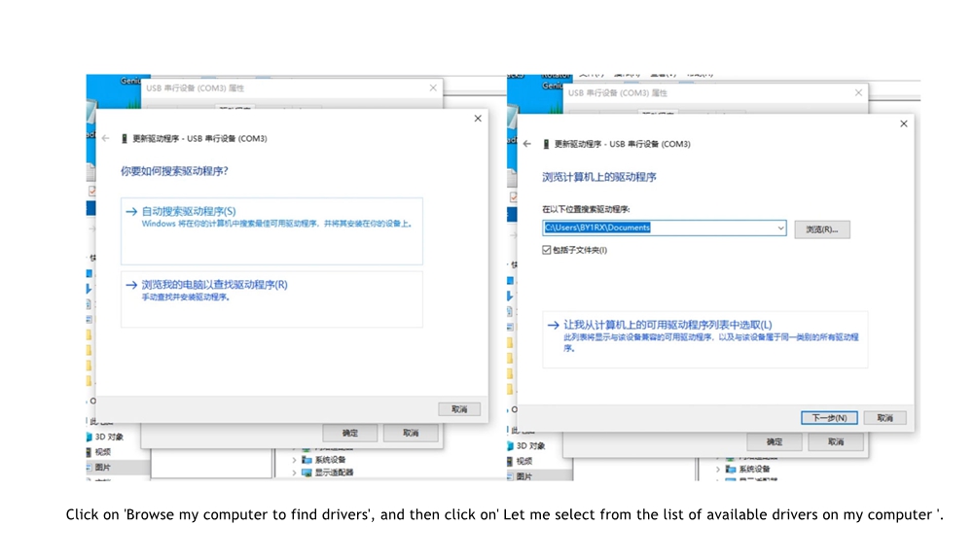The image size is (973, 560).
Task: Click 3D 对象 folder icon beside the search-method wizard
Action: 90,437
